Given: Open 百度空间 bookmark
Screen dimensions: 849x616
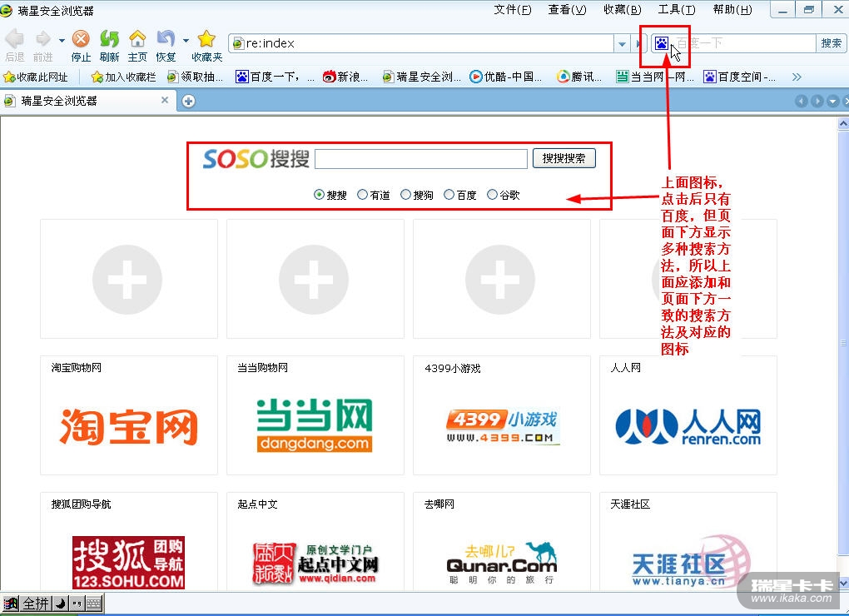Looking at the screenshot, I should pyautogui.click(x=740, y=77).
